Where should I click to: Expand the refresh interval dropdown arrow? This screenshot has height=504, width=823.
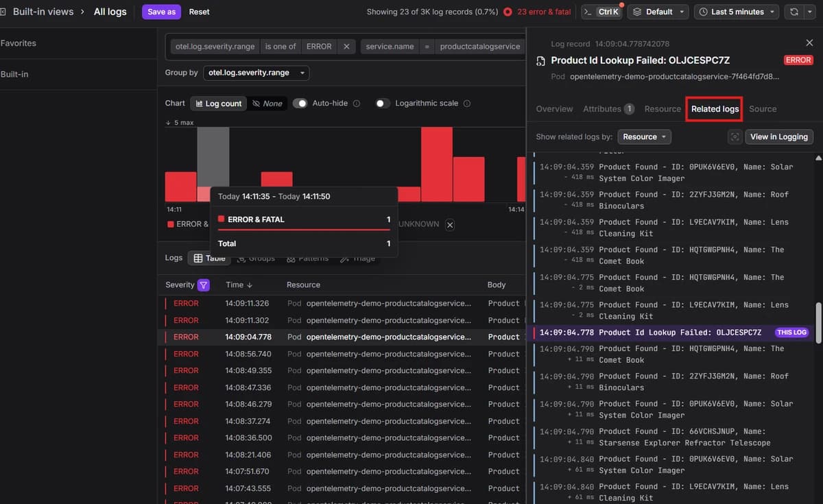811,12
